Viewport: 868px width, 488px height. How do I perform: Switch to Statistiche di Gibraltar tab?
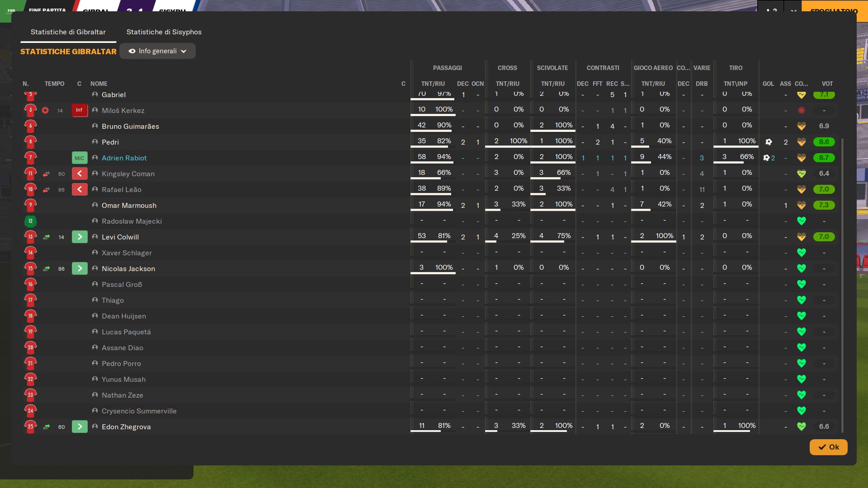click(68, 32)
